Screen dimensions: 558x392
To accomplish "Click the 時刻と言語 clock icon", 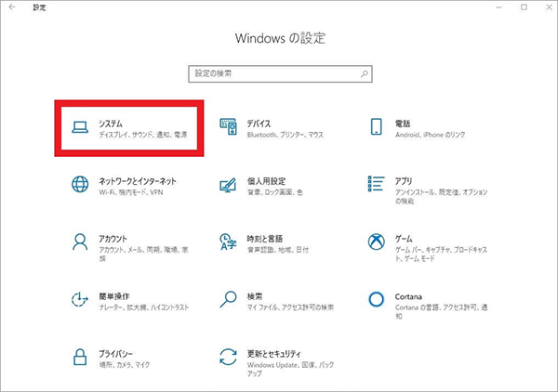I will pyautogui.click(x=228, y=242).
